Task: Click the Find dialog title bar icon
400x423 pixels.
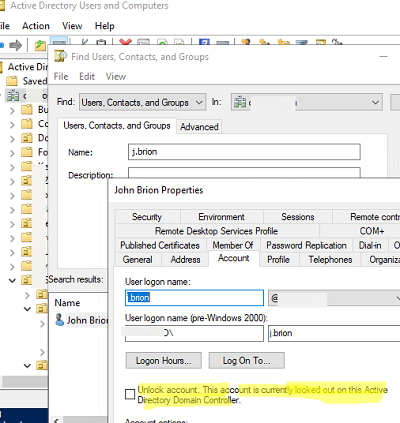Action: pos(60,56)
